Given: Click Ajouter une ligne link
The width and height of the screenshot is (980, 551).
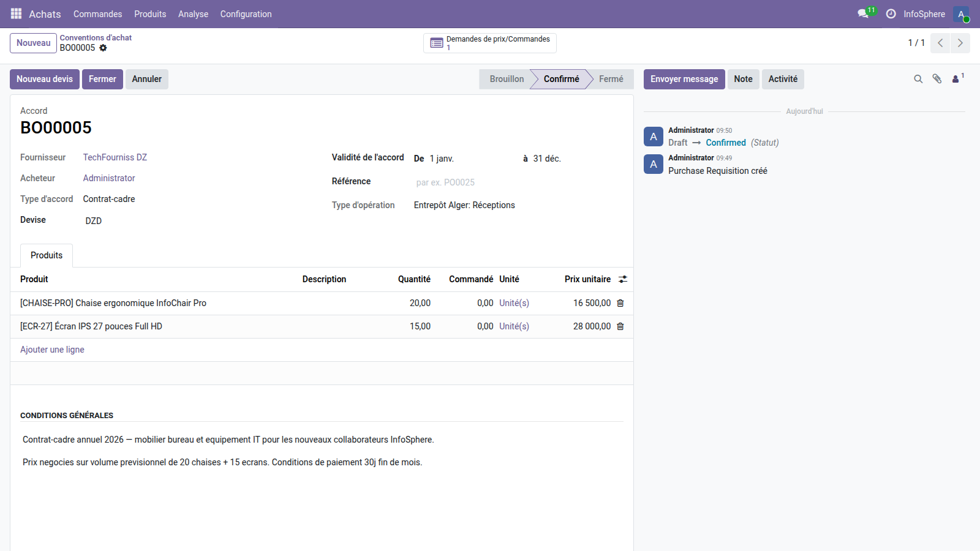Looking at the screenshot, I should pyautogui.click(x=52, y=350).
